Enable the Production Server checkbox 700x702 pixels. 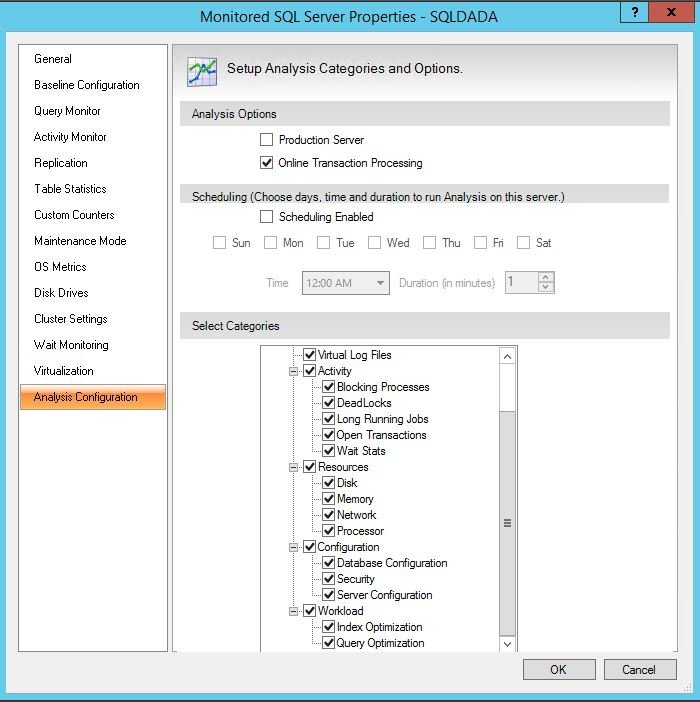[266, 140]
